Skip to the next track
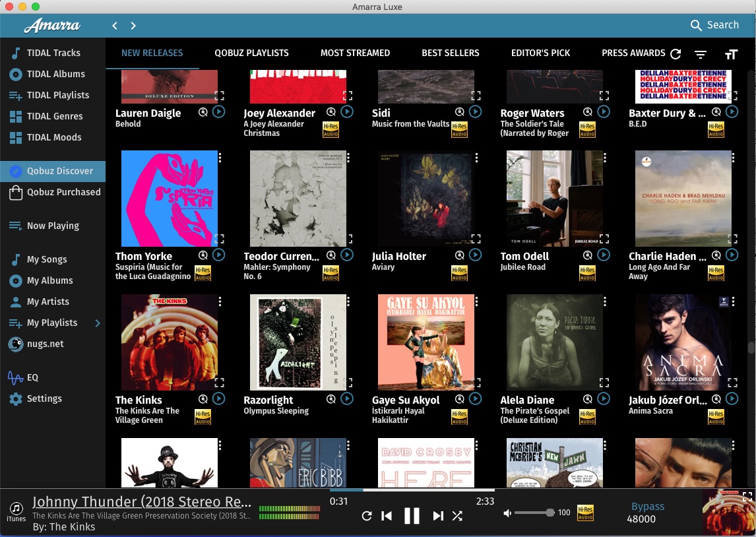Viewport: 756px width, 537px height. [438, 516]
